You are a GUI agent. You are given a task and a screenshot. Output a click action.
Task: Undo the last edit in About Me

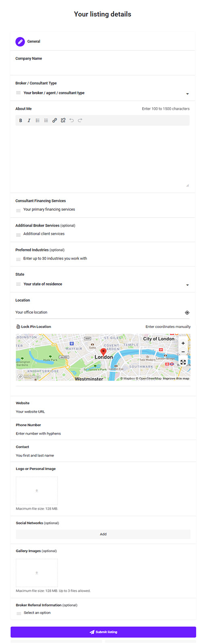[72, 121]
